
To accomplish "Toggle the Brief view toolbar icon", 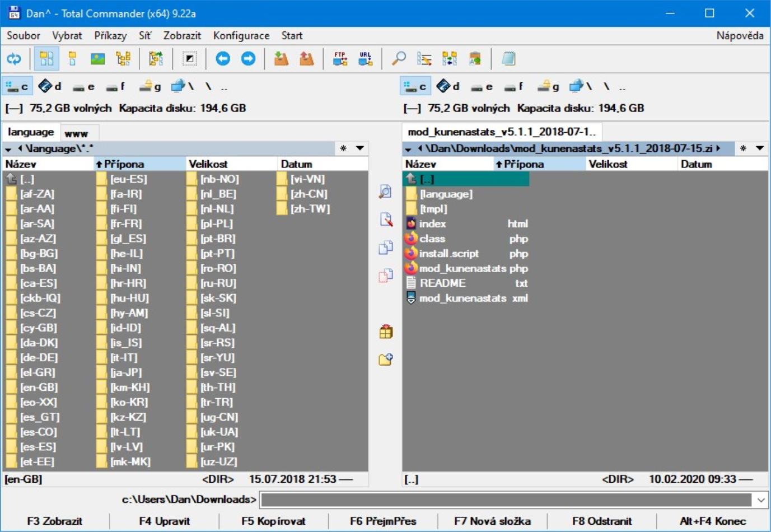I will coord(46,59).
